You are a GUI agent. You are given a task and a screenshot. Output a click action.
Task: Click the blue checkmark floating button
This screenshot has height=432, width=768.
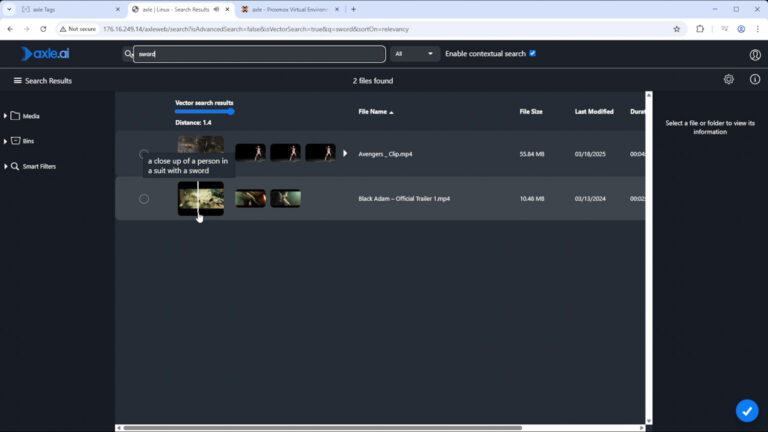[x=746, y=410]
